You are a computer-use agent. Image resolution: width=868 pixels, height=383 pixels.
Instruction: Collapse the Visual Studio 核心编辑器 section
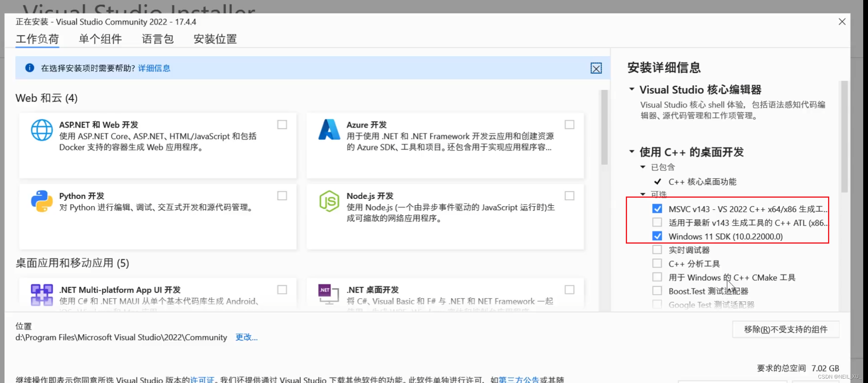tap(632, 89)
